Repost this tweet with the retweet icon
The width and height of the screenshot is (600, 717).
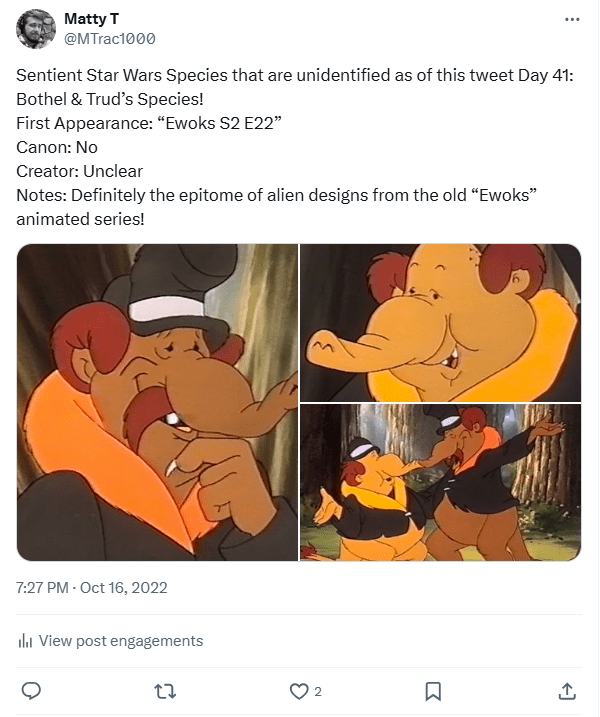pyautogui.click(x=165, y=690)
